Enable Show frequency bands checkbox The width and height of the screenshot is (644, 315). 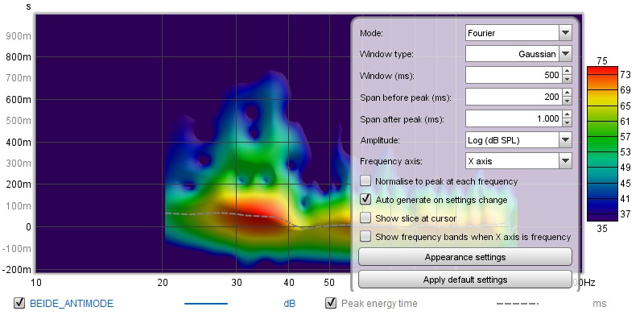[x=365, y=237]
